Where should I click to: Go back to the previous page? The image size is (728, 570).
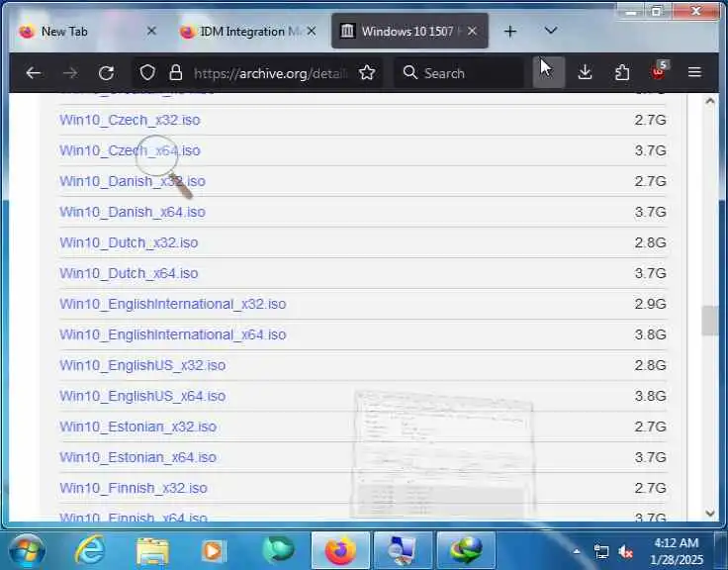click(x=34, y=73)
